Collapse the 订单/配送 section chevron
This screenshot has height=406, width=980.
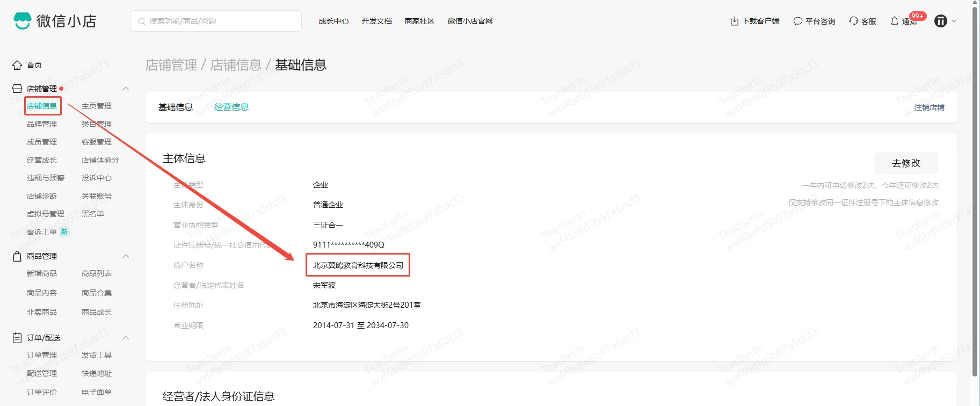pos(126,338)
